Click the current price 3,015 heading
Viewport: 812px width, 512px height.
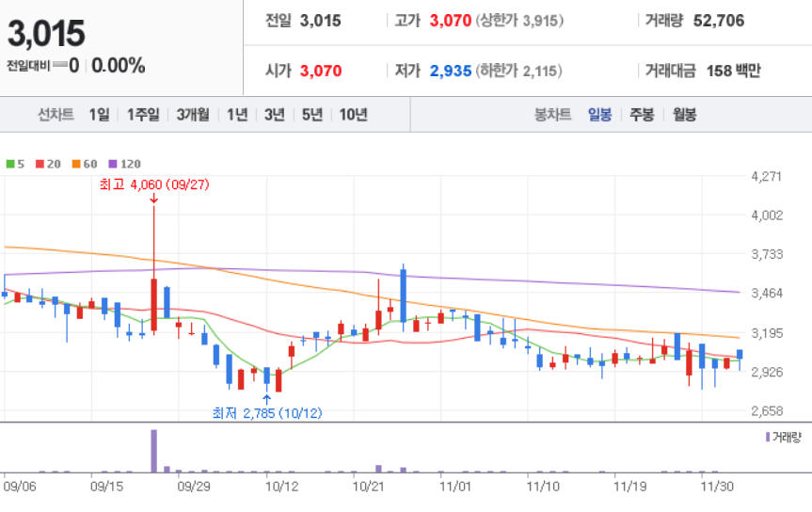point(46,33)
